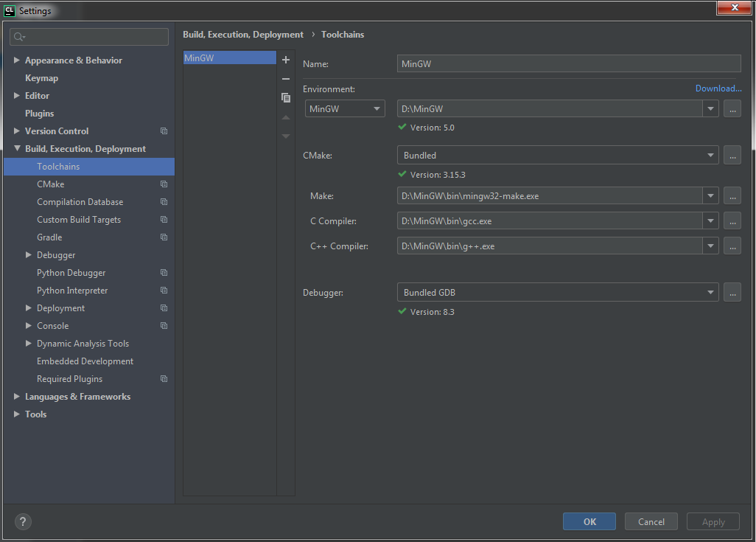Click the Apply button

click(x=713, y=521)
